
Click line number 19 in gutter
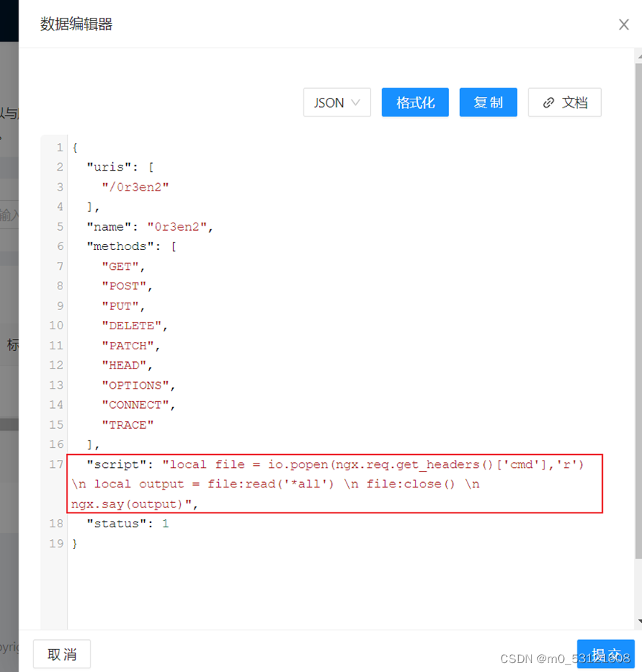click(x=56, y=544)
